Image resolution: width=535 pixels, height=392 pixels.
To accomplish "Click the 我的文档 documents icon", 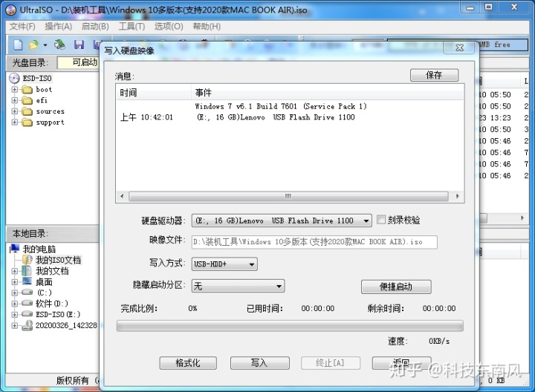I will tap(27, 271).
